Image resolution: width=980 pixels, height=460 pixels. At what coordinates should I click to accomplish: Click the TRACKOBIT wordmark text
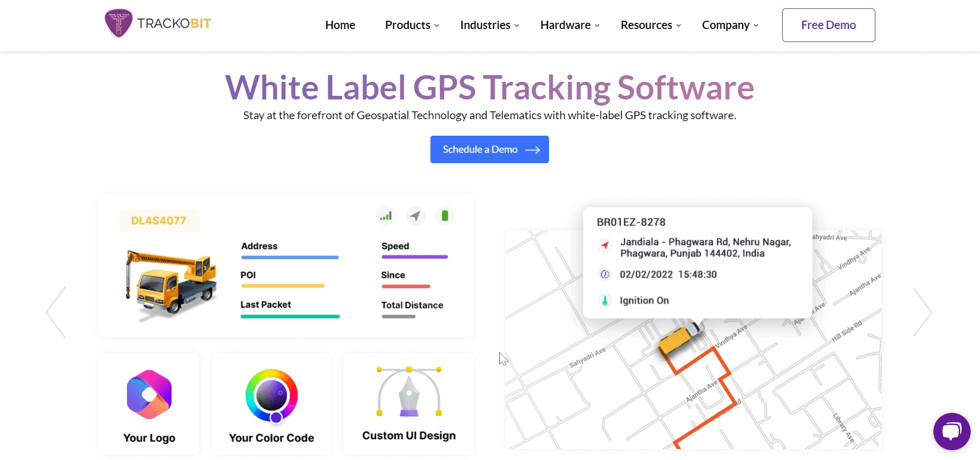[x=174, y=23]
